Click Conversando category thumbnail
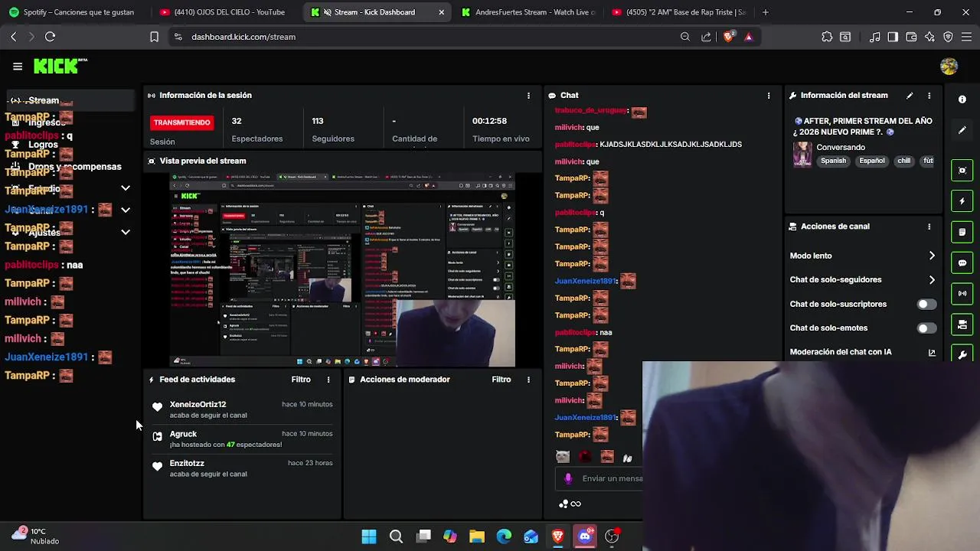Image resolution: width=980 pixels, height=551 pixels. 802,154
